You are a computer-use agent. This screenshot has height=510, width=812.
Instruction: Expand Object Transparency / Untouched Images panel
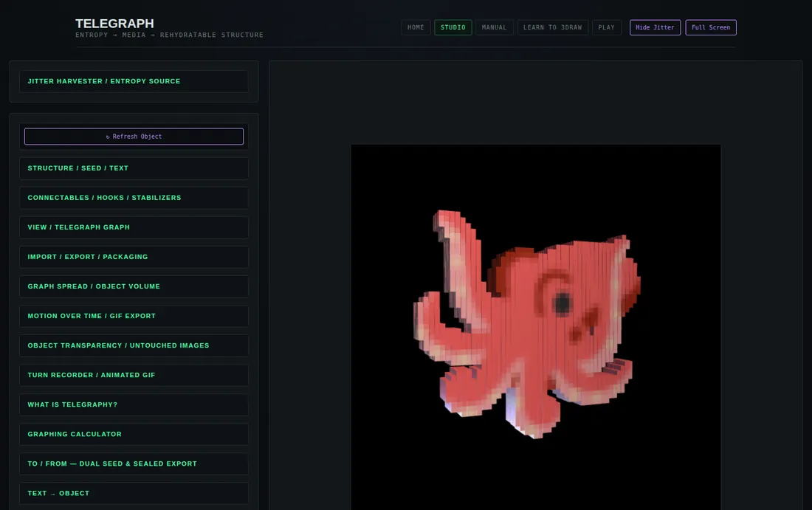tap(134, 345)
